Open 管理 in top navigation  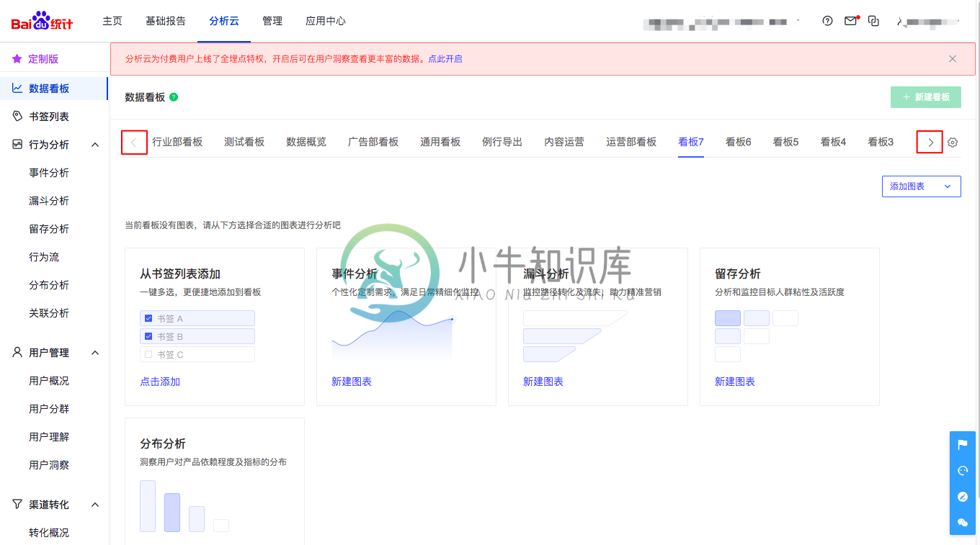point(272,21)
